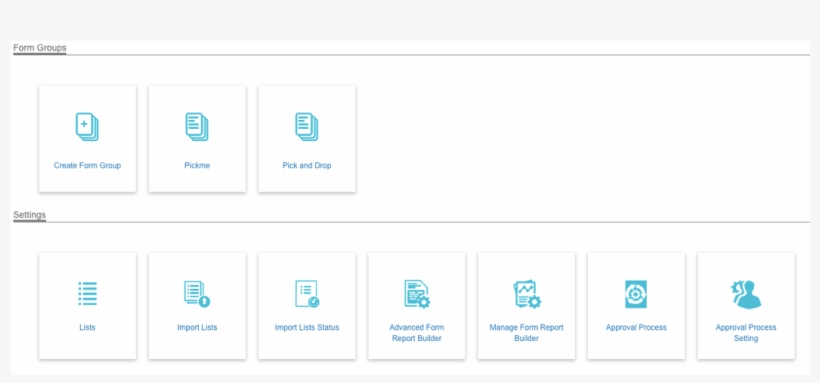Viewport: 820px width, 383px height.
Task: Click the Create Form Group icon
Action: [x=87, y=127]
